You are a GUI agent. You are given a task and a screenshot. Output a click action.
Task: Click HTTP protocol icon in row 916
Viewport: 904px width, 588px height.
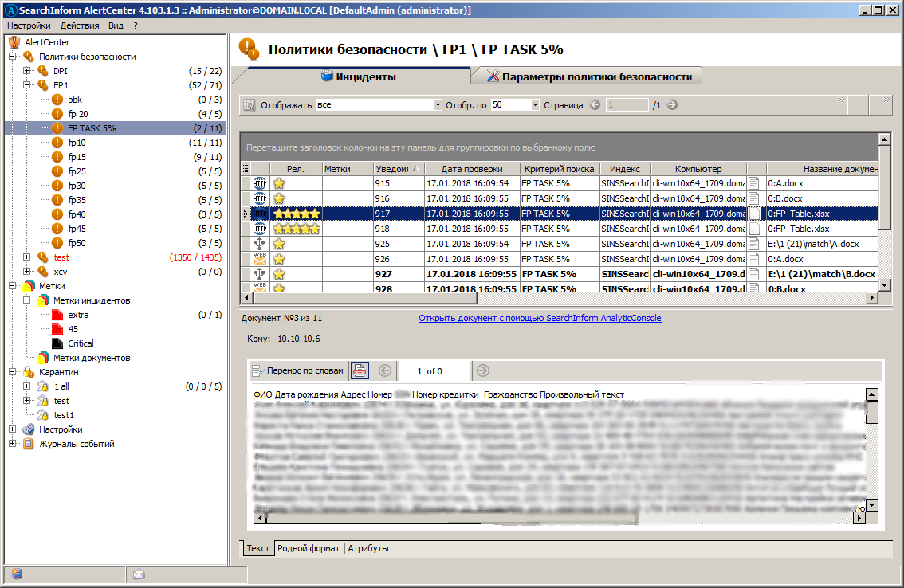260,198
